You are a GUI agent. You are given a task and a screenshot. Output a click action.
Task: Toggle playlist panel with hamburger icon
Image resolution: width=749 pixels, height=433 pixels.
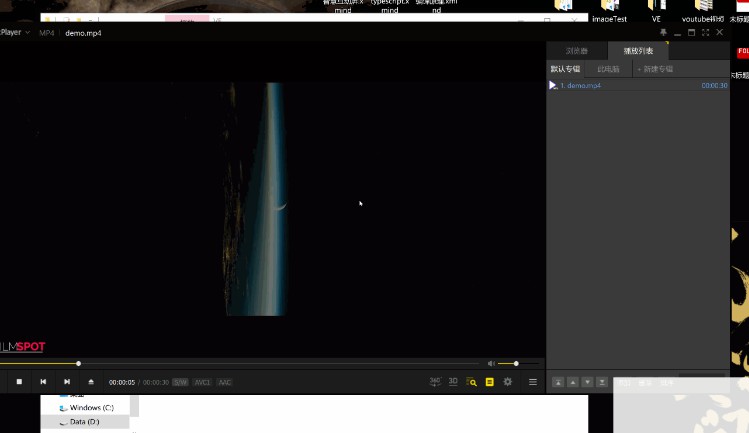(x=533, y=381)
